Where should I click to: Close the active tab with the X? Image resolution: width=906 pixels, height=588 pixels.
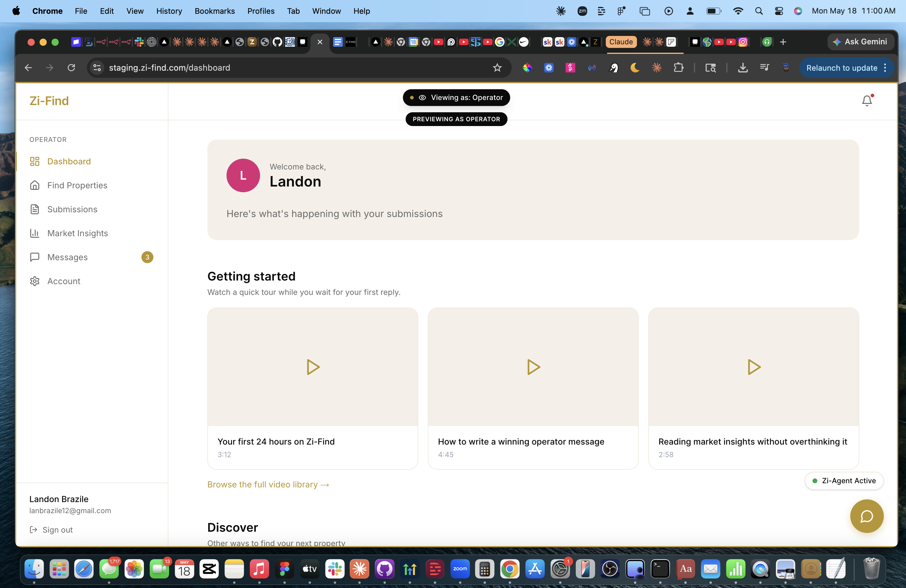click(x=320, y=42)
